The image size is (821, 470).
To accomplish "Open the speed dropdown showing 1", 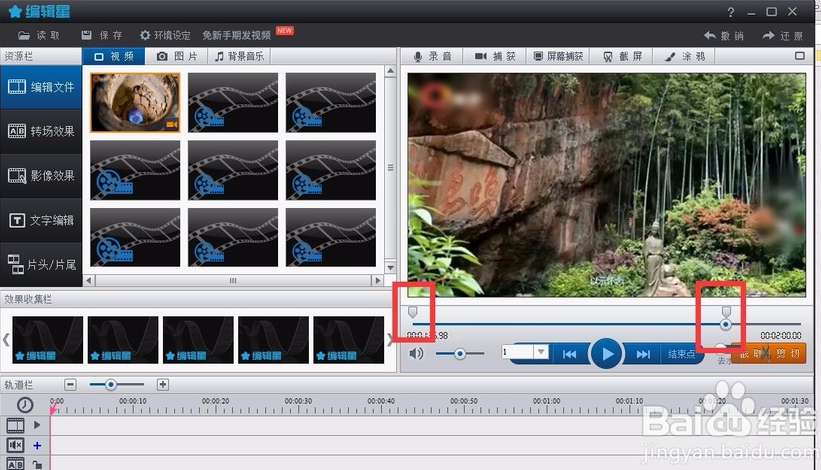I will (x=540, y=353).
